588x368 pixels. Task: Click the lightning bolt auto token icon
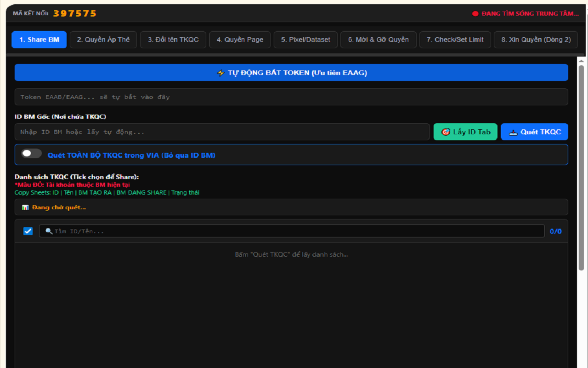click(x=220, y=73)
